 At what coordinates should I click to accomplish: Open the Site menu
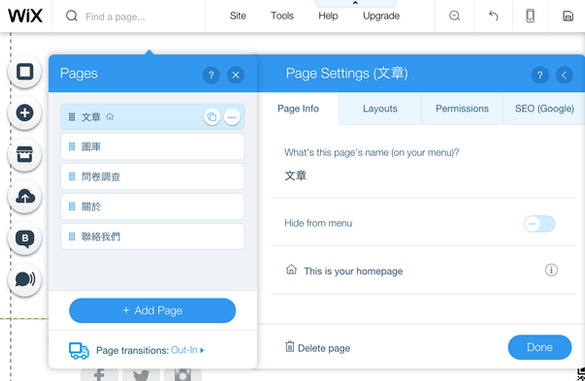(238, 16)
